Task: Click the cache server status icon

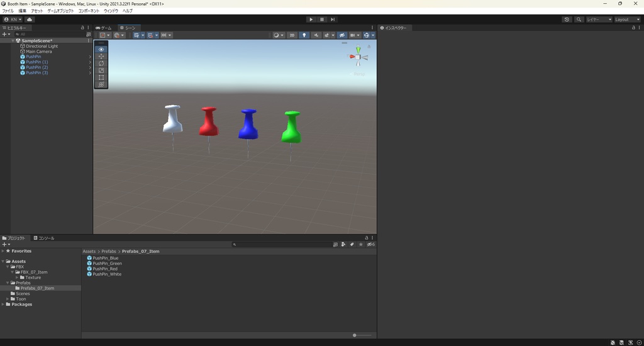Action: [622, 343]
